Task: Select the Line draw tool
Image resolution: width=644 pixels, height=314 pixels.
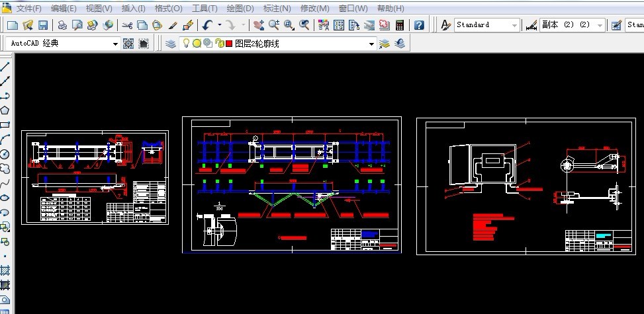Action: (x=5, y=67)
